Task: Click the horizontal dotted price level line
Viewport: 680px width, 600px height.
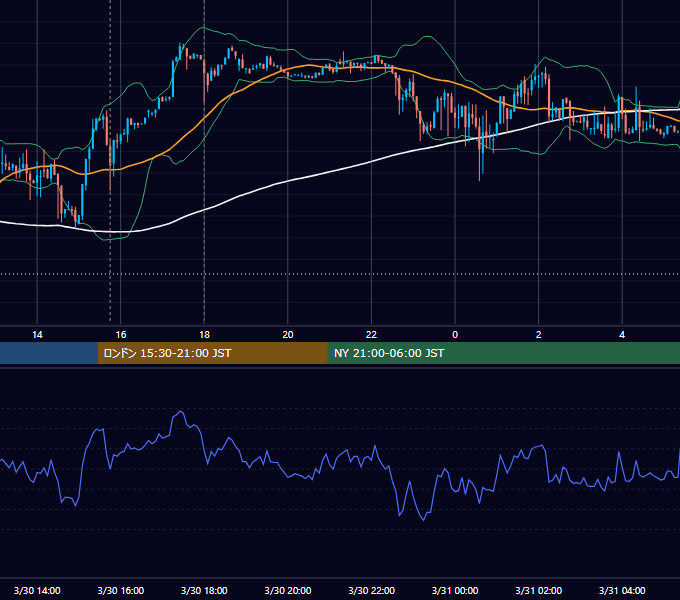Action: coord(340,274)
